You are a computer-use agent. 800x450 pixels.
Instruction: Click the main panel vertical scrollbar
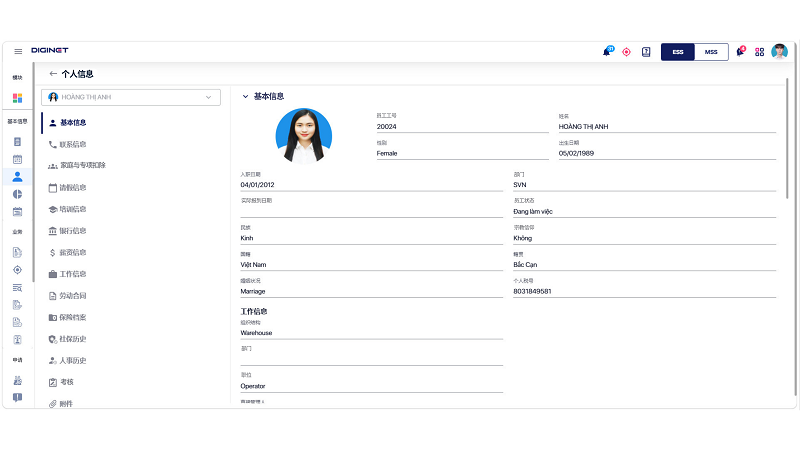[787, 138]
